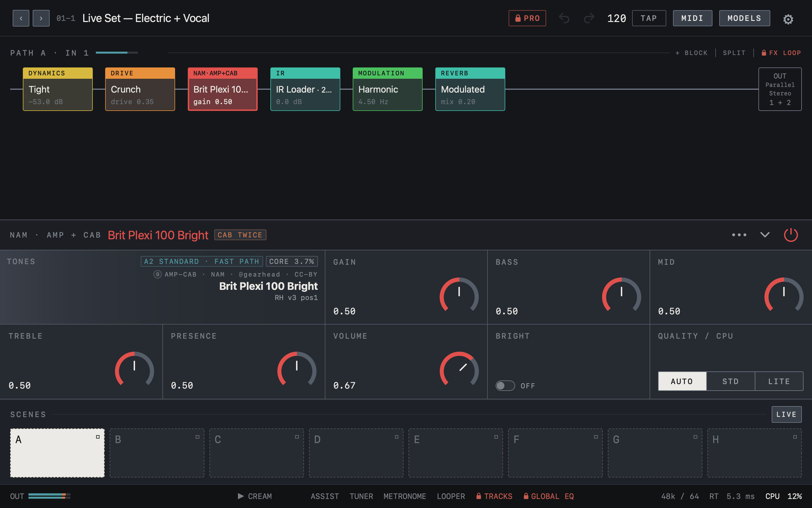Click scene A corner square icon

[x=98, y=437]
